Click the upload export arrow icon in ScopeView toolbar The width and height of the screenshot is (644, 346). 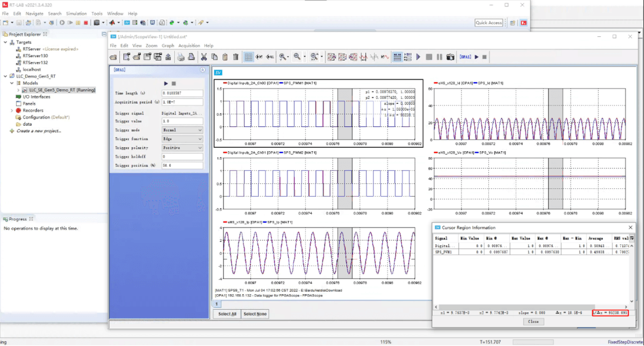point(168,57)
